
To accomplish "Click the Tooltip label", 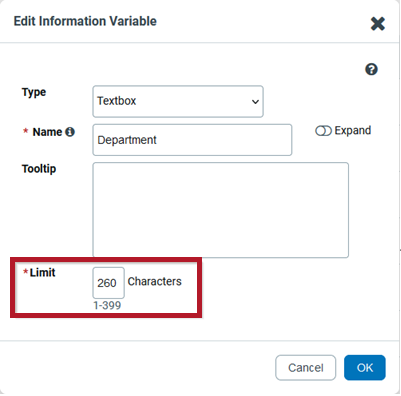I will pos(39,169).
